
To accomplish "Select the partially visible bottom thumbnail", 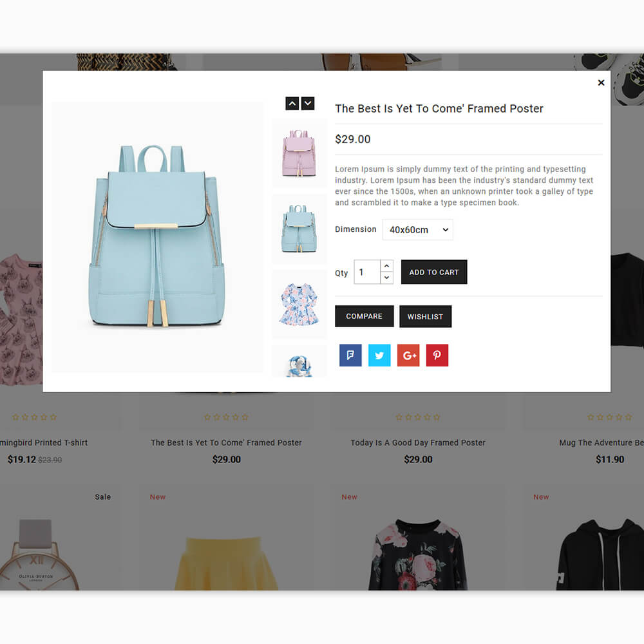I will pos(299,361).
